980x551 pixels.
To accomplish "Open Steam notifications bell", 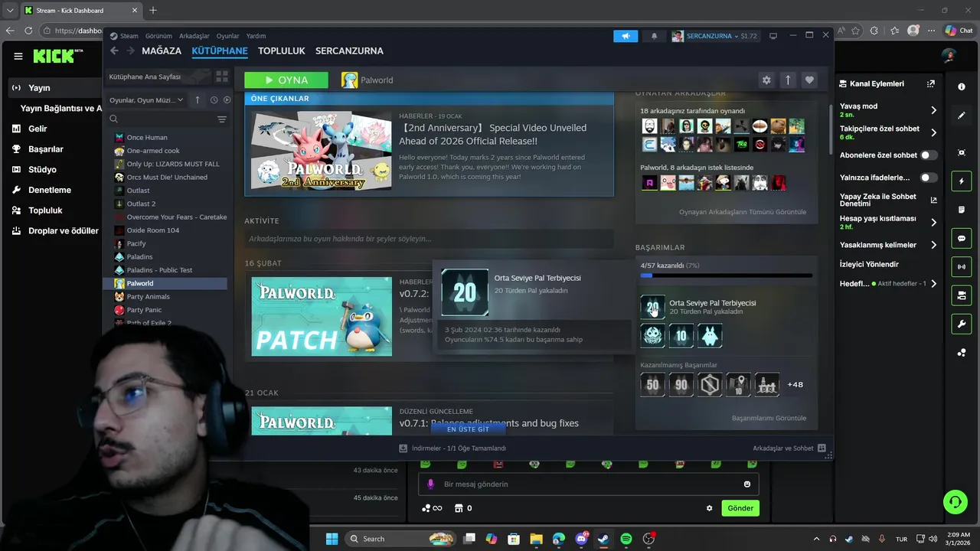I will pyautogui.click(x=654, y=36).
